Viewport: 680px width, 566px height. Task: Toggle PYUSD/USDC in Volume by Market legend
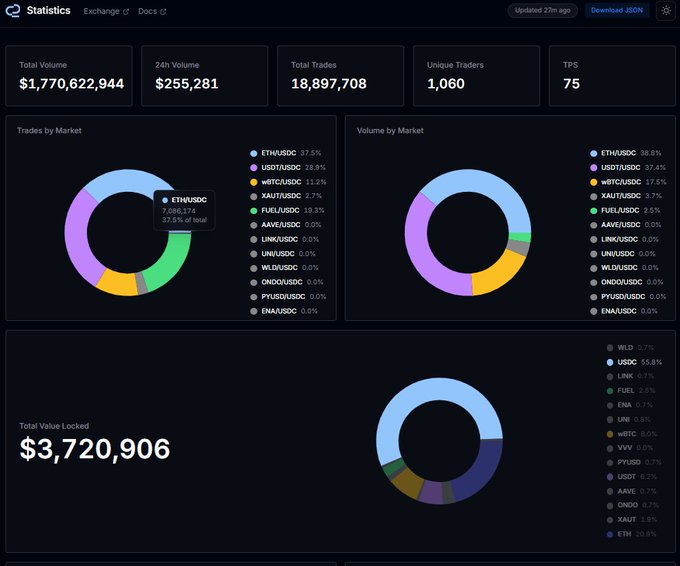628,297
